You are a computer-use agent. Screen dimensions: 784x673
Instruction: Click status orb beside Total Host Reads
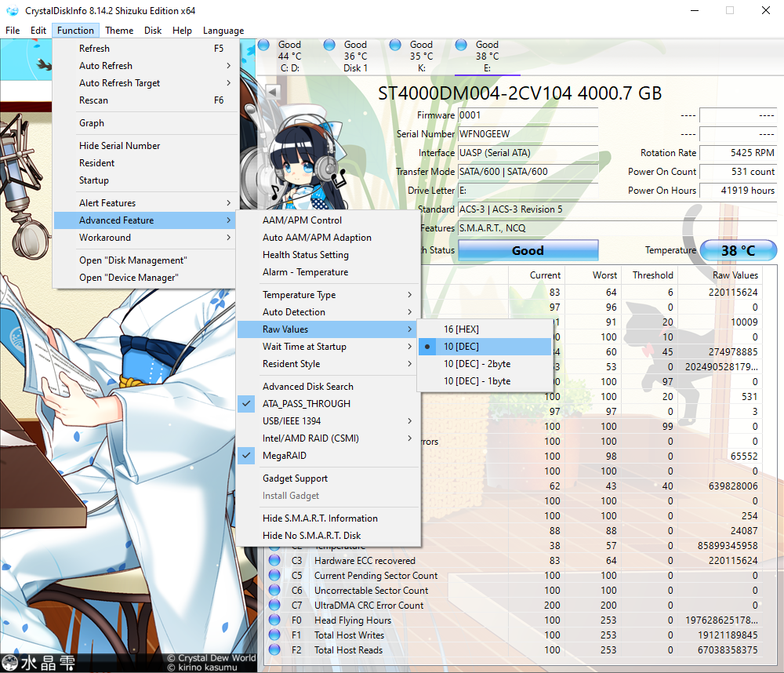coord(274,650)
